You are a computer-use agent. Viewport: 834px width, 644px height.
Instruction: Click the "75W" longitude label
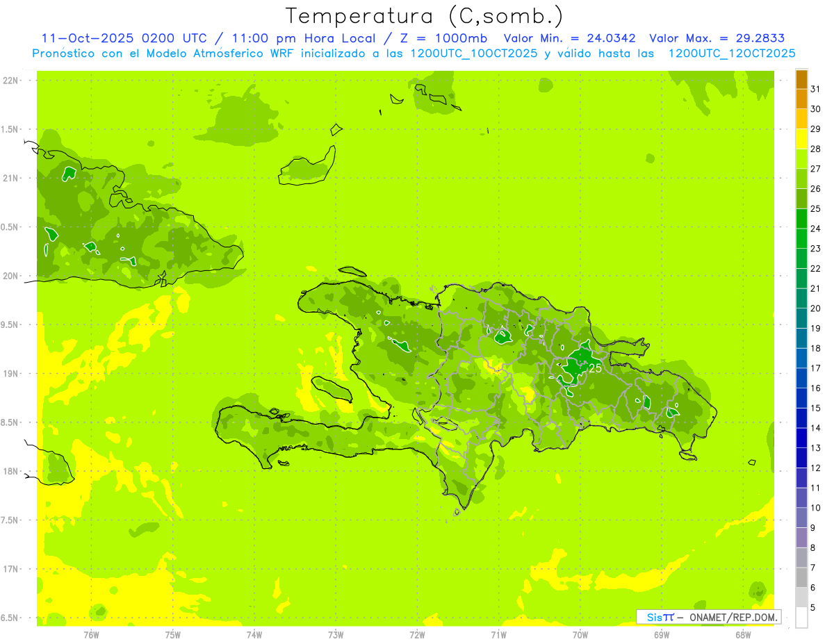click(173, 635)
